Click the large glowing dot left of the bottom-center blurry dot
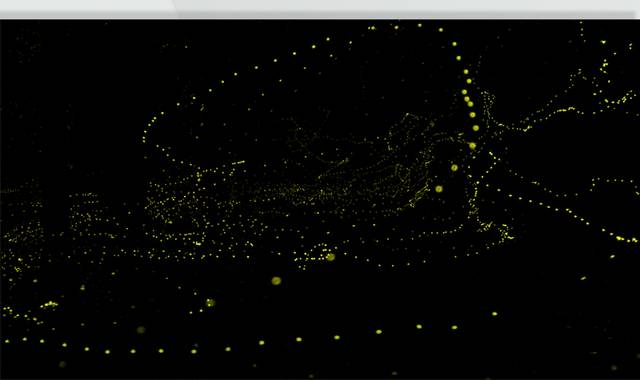This screenshot has height=380, width=640. 210,302
